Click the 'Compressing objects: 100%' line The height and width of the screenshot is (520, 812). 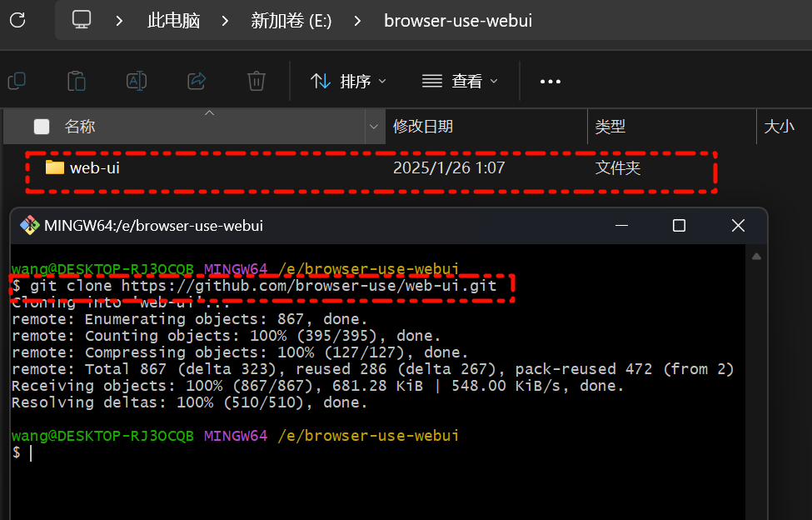click(x=240, y=352)
